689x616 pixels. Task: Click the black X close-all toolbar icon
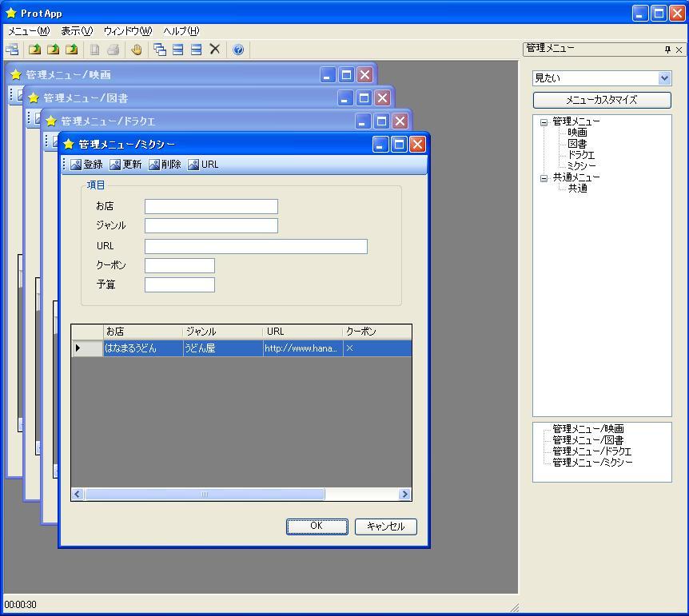tap(214, 50)
